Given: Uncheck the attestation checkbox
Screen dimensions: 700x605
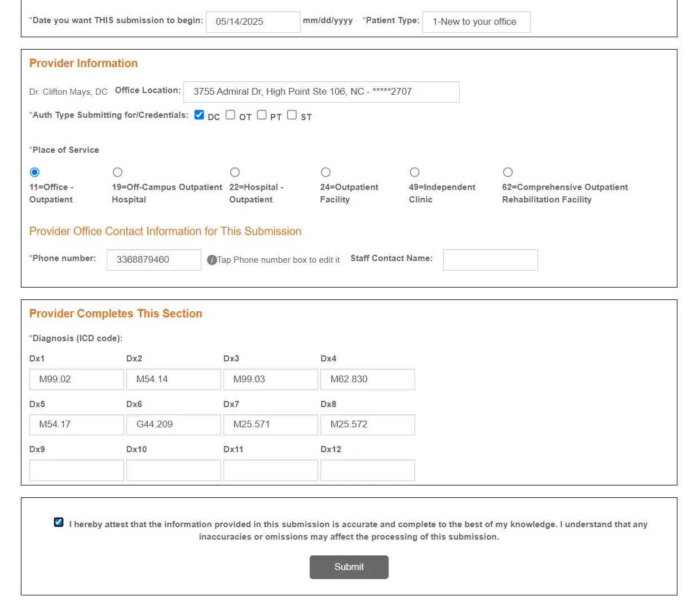Looking at the screenshot, I should [x=59, y=522].
